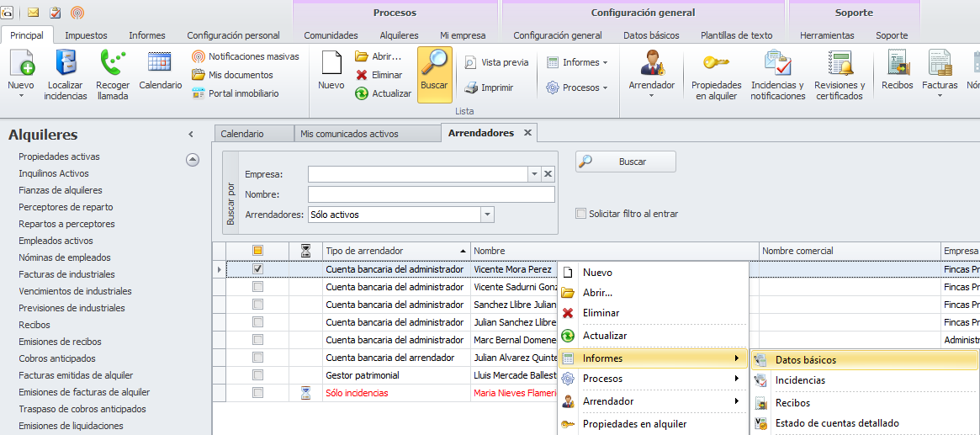
Task: Enable Solicitar filtro al entrar
Action: [x=580, y=214]
